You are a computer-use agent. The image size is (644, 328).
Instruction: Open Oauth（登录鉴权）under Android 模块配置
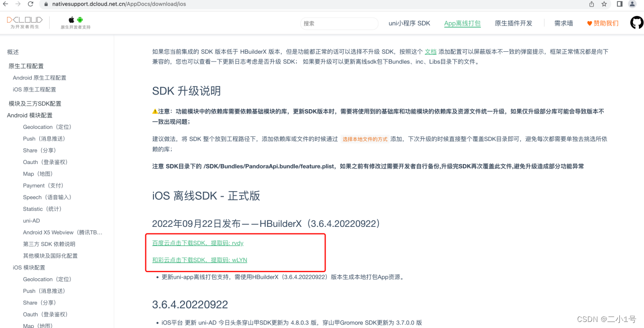[x=45, y=162]
